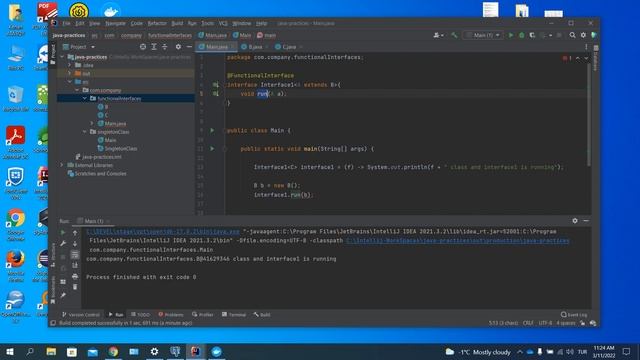Viewport: 640px width, 360px height.
Task: Open the VCS menu
Action: (223, 24)
